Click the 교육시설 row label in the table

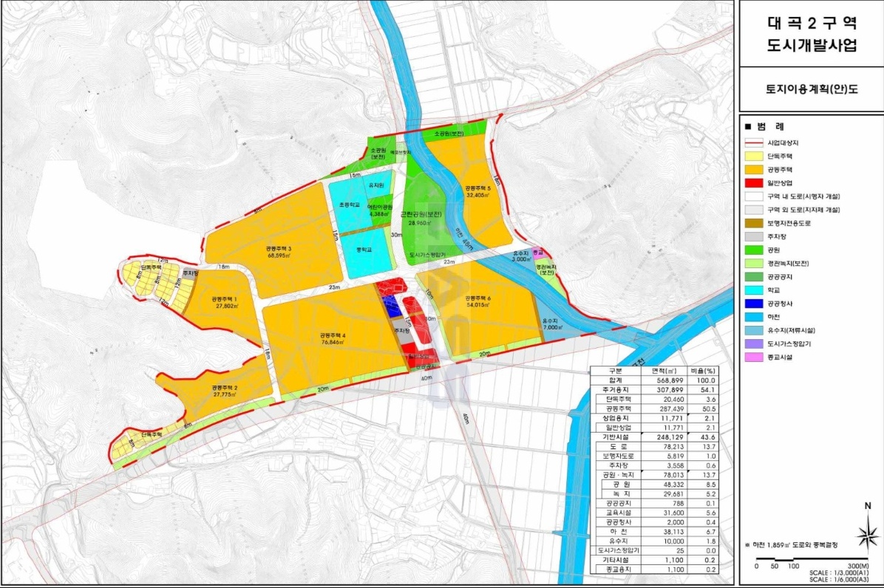point(617,513)
